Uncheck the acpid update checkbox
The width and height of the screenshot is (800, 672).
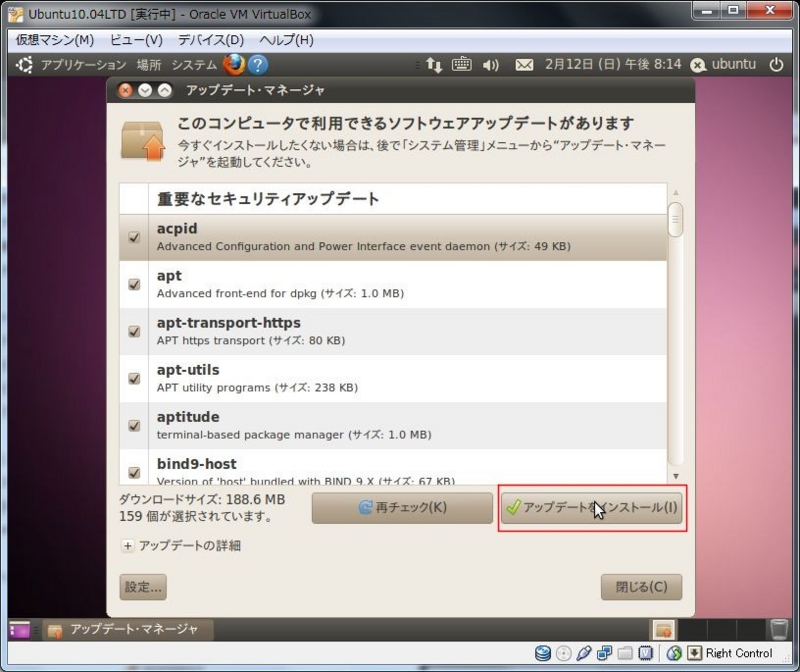[x=134, y=237]
